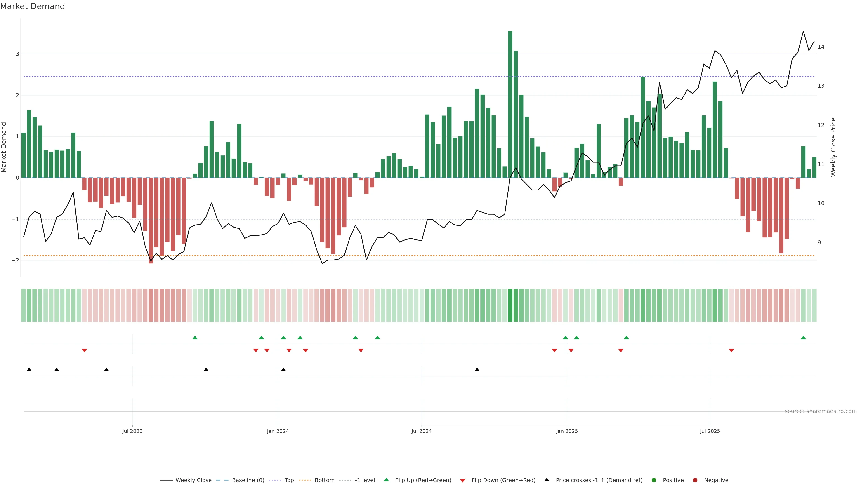This screenshot has height=488, width=868.
Task: Click the last green flip-up triangle marker
Action: tap(803, 338)
